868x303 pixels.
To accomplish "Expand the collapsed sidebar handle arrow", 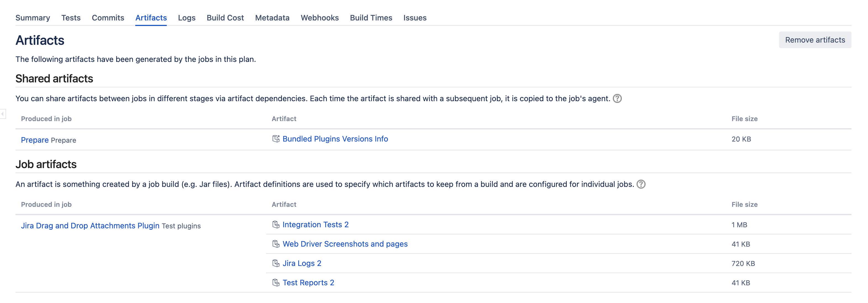I will [x=2, y=114].
